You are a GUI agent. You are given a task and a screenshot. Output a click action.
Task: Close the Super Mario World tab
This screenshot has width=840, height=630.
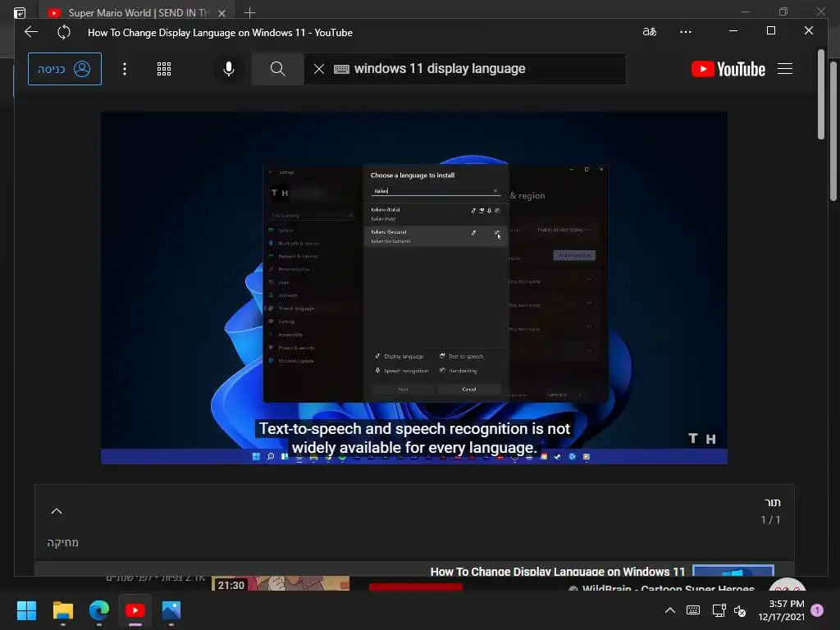point(221,13)
